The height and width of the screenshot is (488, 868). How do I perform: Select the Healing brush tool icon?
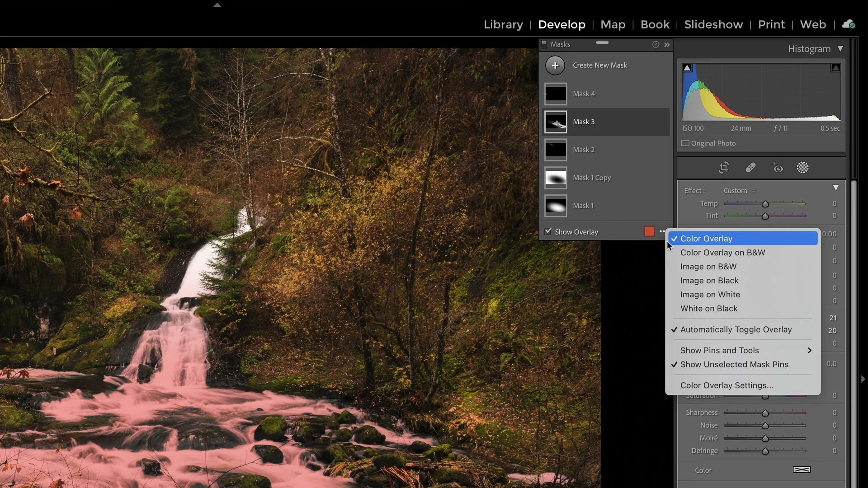coord(750,168)
